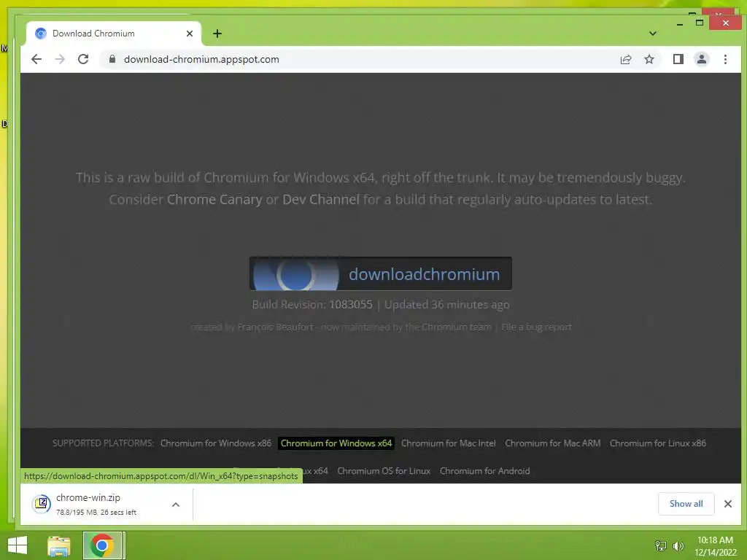Switch to the Download Chromium tab
The width and height of the screenshot is (747, 560).
(113, 34)
